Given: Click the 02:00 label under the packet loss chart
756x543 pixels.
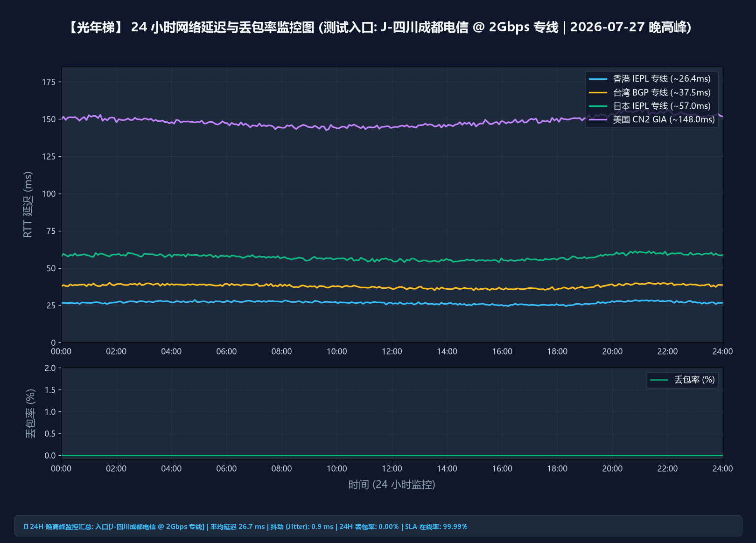Looking at the screenshot, I should 116,469.
